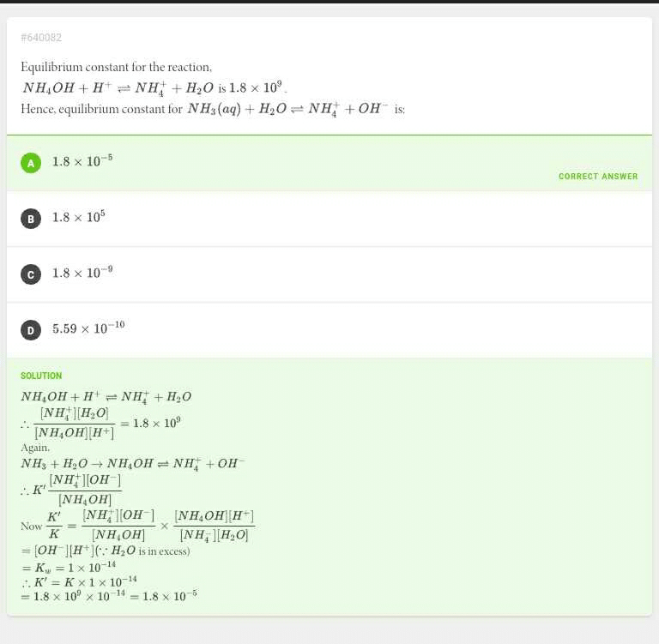Click the final line ending in 1.8 × 10⁻⁵

pos(109,596)
